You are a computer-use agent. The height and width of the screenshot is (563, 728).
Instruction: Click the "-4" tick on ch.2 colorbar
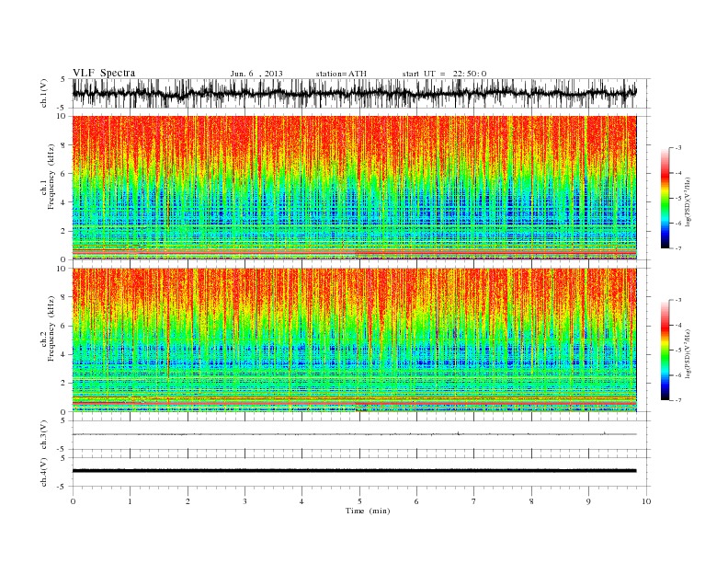pos(678,325)
